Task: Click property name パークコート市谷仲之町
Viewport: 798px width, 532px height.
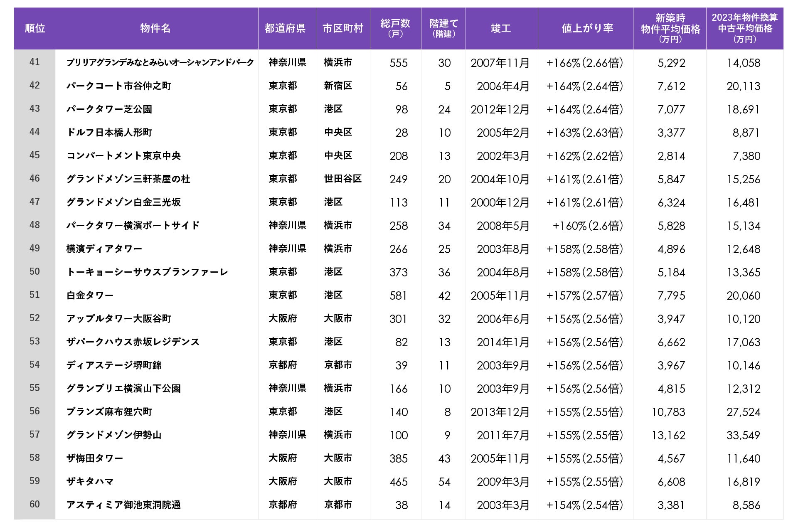Action: (118, 86)
